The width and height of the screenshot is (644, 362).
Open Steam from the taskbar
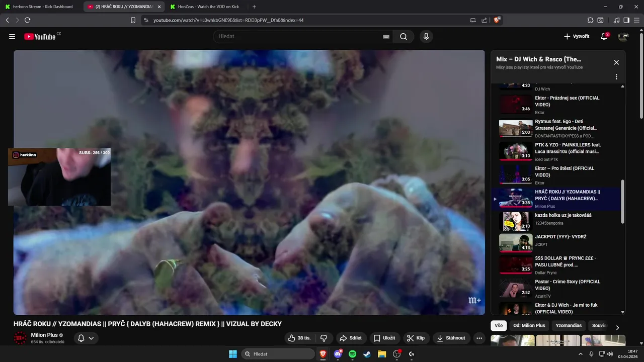tap(367, 354)
